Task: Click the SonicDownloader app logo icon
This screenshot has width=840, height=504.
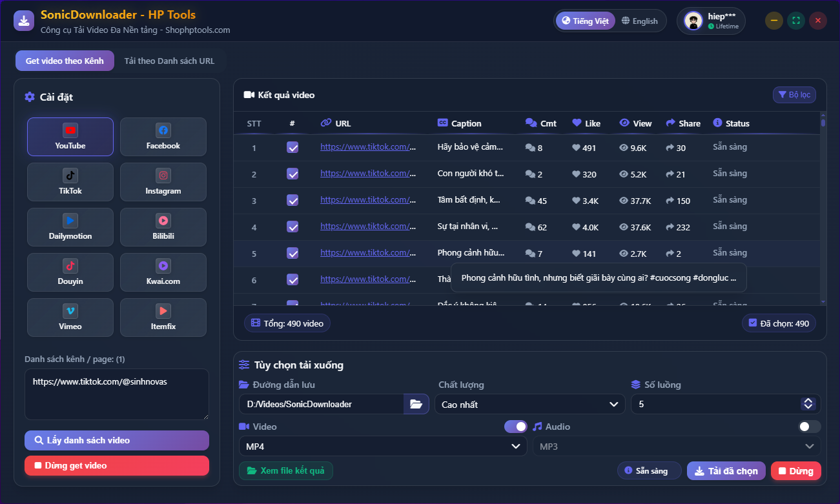Action: (x=24, y=21)
